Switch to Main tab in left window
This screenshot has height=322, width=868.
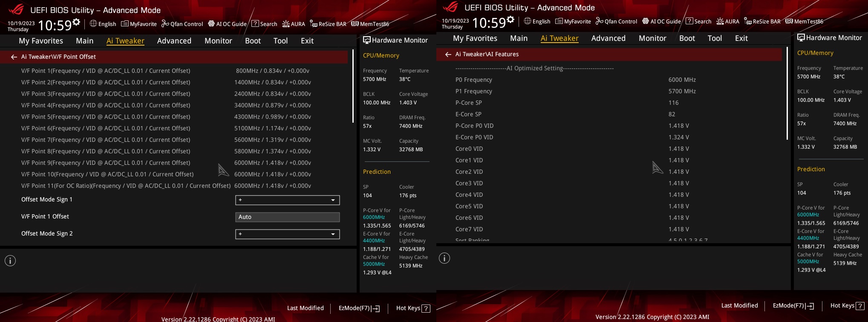click(x=84, y=40)
